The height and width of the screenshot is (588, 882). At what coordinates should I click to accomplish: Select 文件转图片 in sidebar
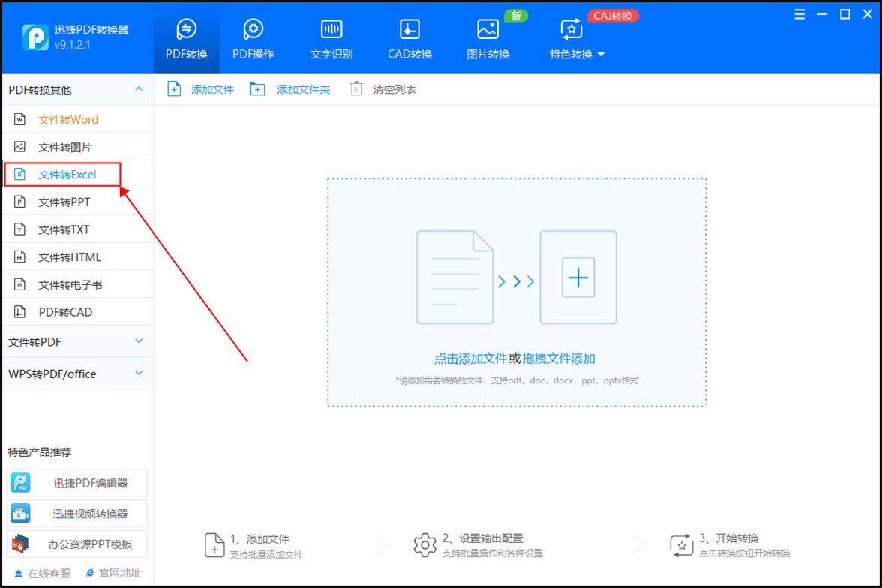(x=78, y=147)
